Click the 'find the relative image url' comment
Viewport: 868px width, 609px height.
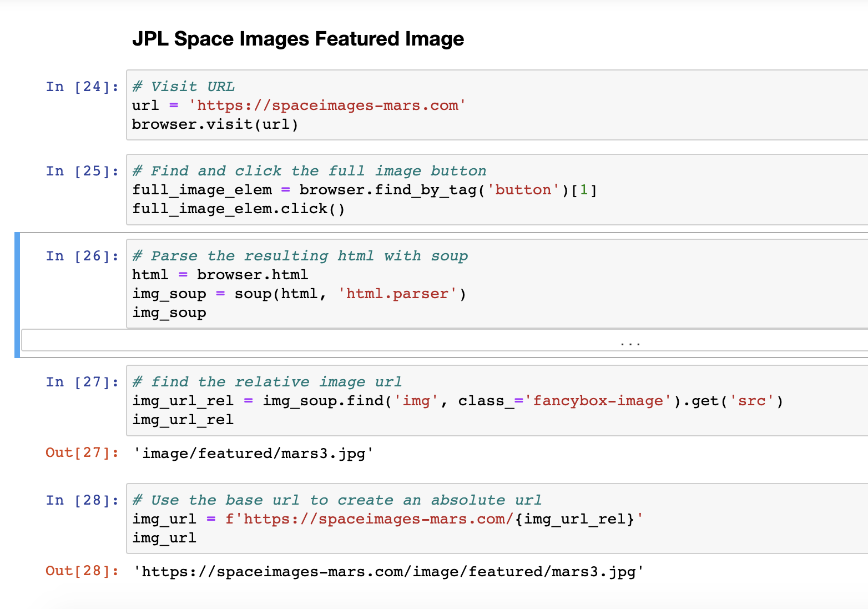pos(267,382)
